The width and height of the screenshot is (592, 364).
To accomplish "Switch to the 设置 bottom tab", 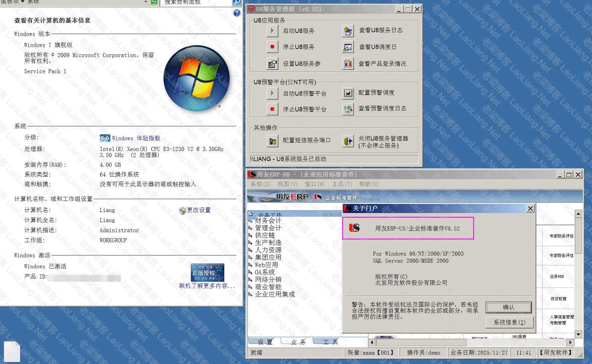I will 265,342.
